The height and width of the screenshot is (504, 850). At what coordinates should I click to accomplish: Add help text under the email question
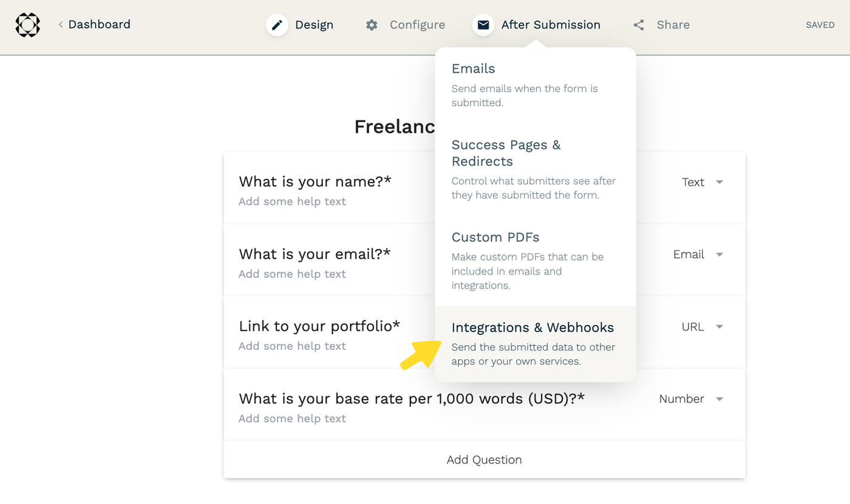click(292, 274)
